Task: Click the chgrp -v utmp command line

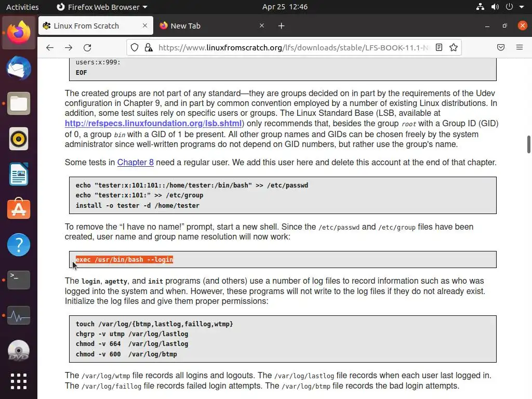Action: [131, 334]
